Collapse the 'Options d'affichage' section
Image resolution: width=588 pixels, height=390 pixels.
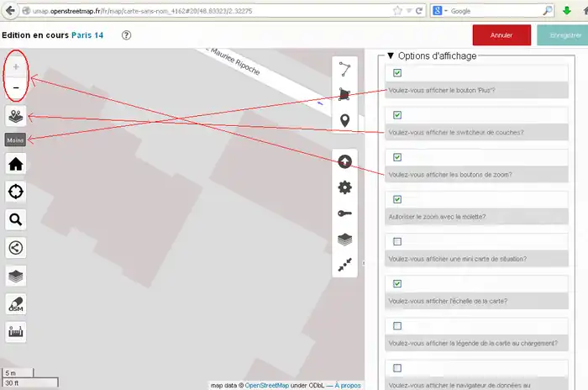391,55
